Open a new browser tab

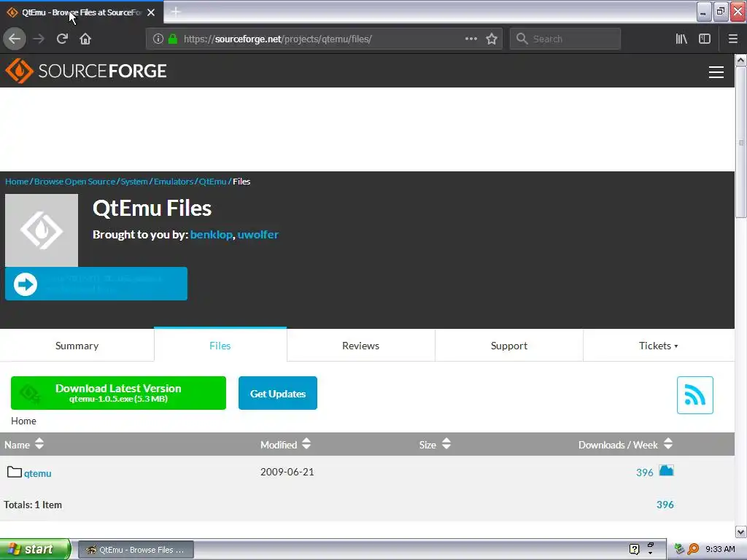pos(176,12)
